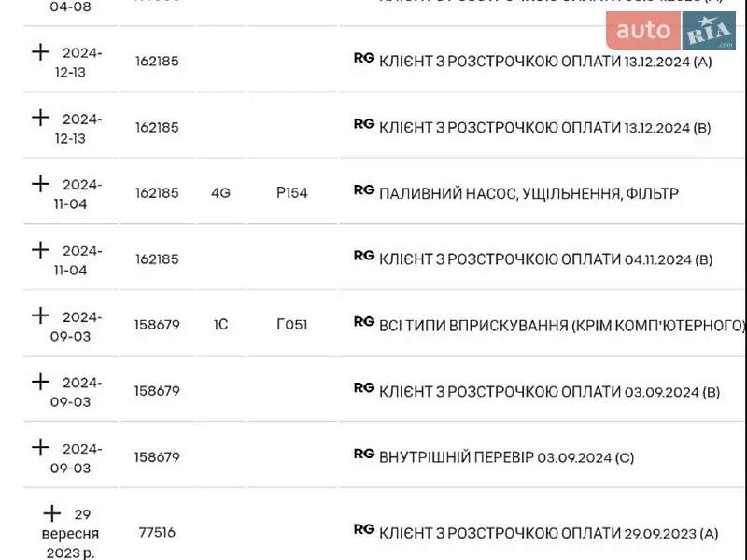Expand 2024-12-13 row ending (B)
747x560 pixels.
[40, 118]
